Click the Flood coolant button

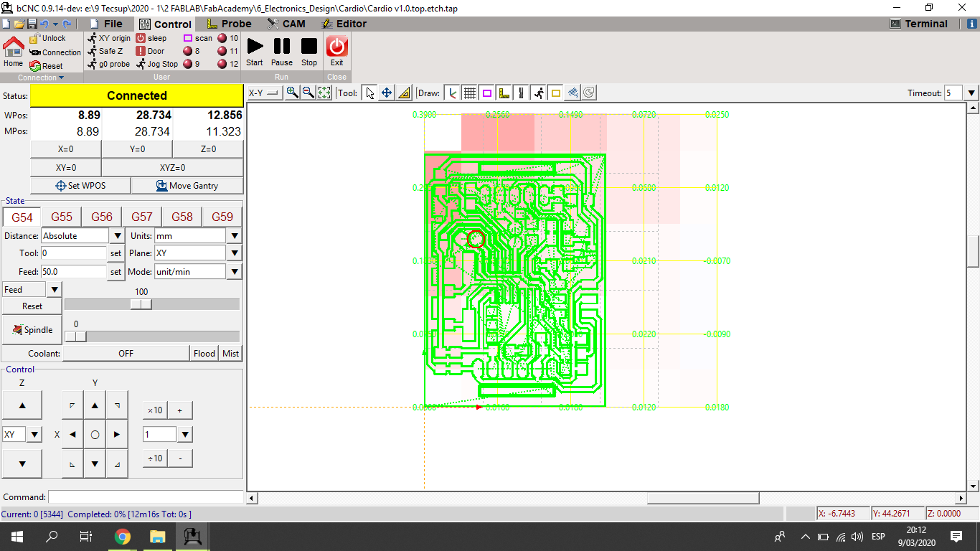(x=204, y=353)
